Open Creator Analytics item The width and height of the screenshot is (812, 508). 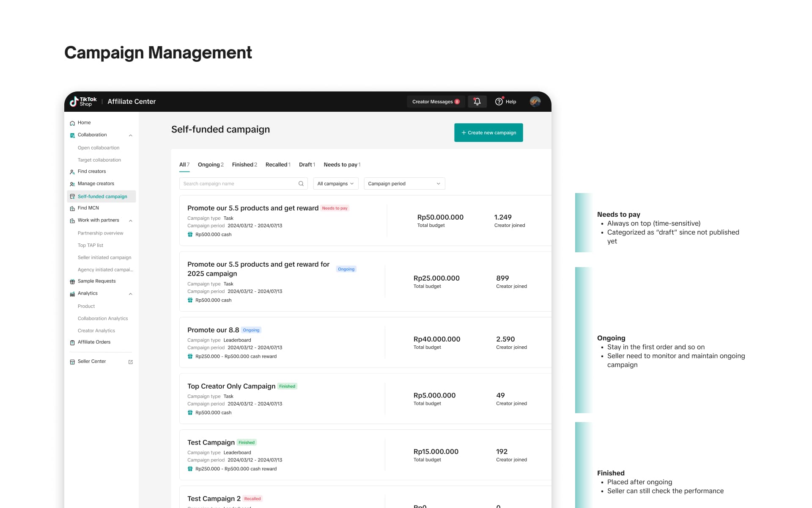96,331
